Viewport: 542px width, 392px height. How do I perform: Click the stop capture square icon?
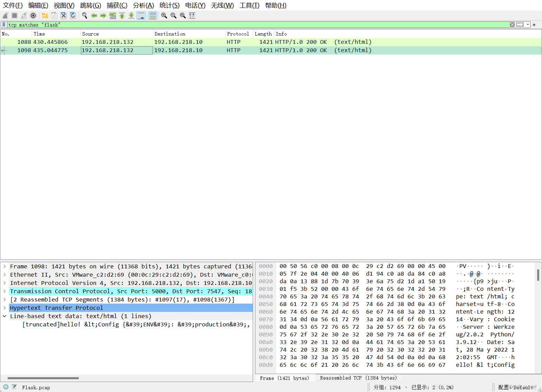click(15, 16)
